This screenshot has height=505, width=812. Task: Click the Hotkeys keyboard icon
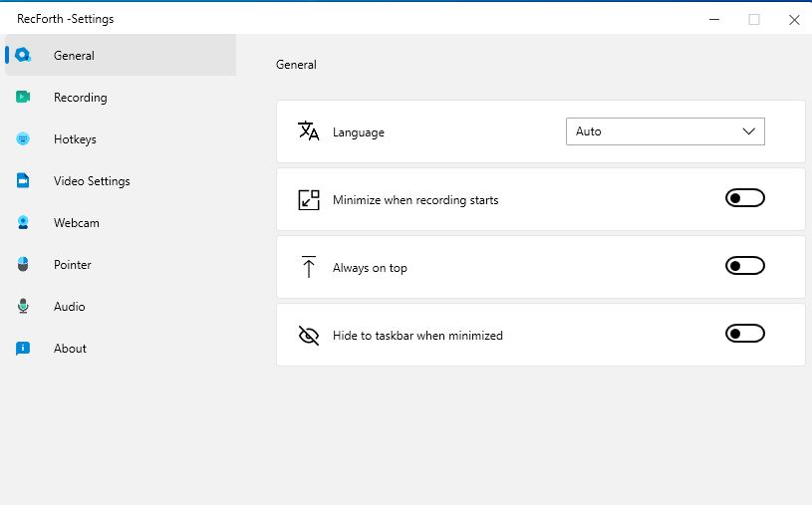[x=23, y=138]
